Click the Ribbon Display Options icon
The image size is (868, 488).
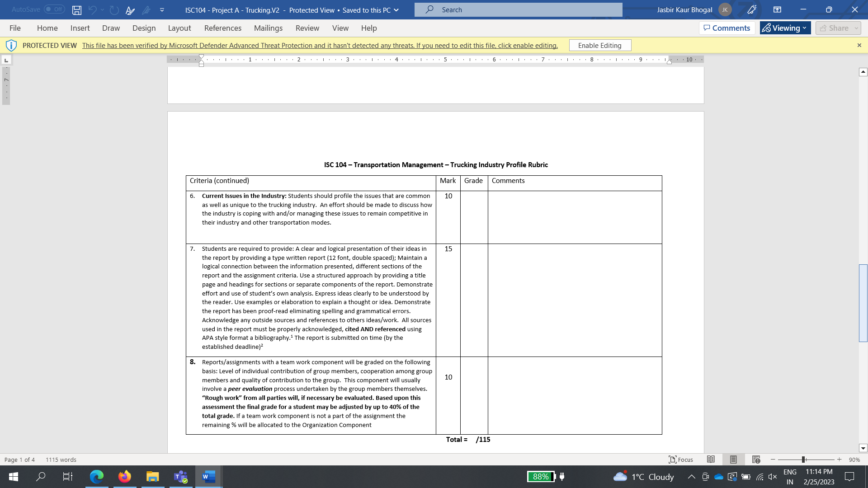click(777, 9)
